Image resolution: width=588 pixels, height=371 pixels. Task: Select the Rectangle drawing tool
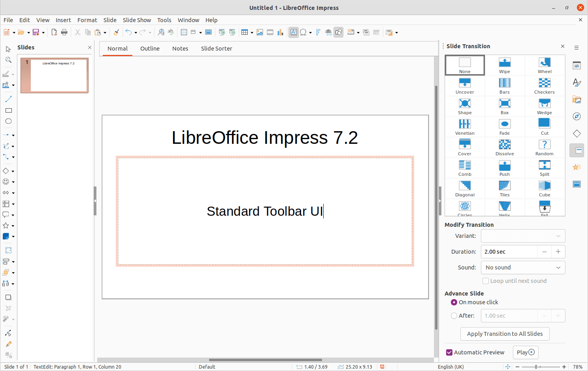[x=8, y=110]
